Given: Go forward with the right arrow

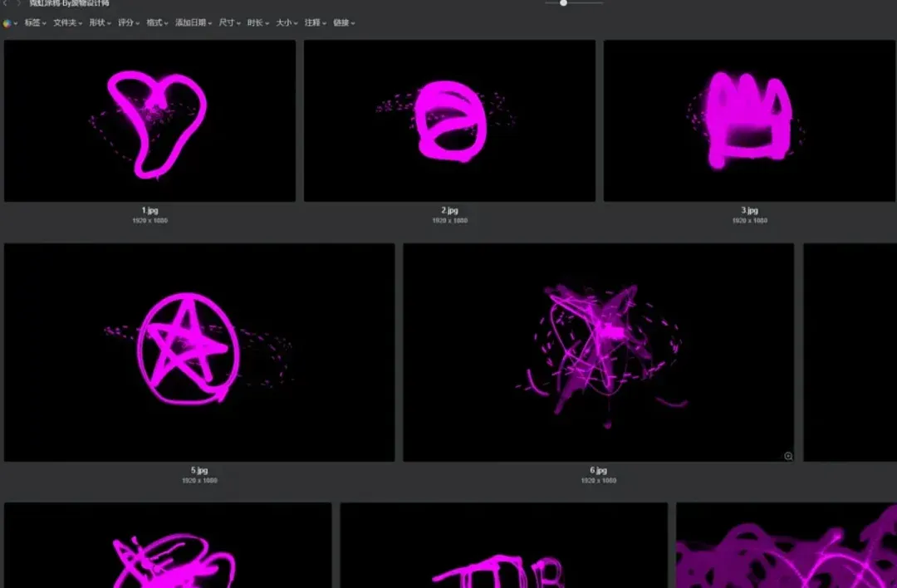Looking at the screenshot, I should [x=18, y=2].
